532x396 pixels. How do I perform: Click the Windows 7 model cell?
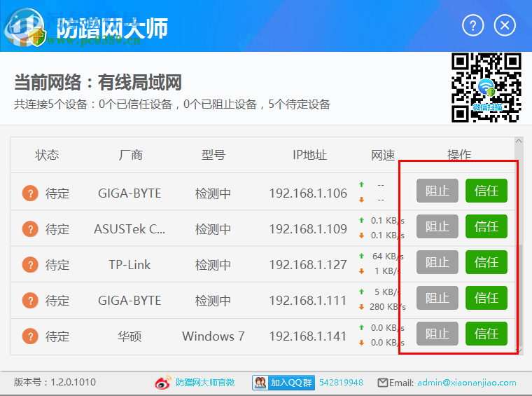point(213,336)
